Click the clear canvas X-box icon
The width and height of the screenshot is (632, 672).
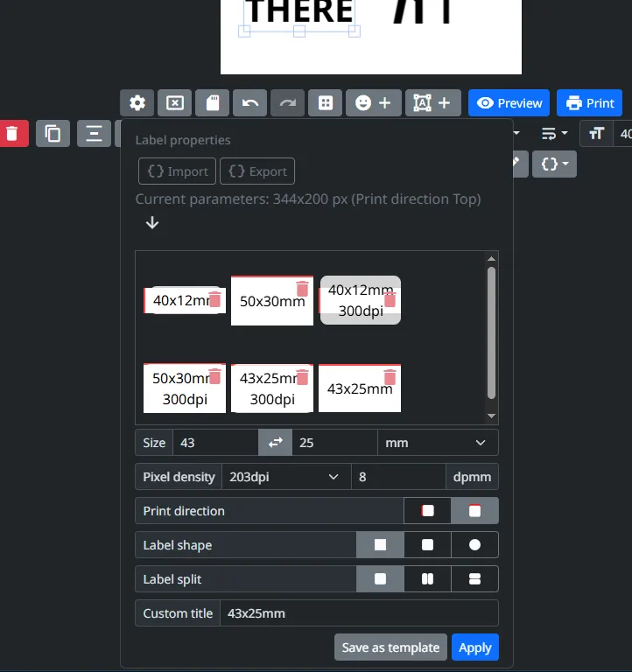pyautogui.click(x=174, y=103)
